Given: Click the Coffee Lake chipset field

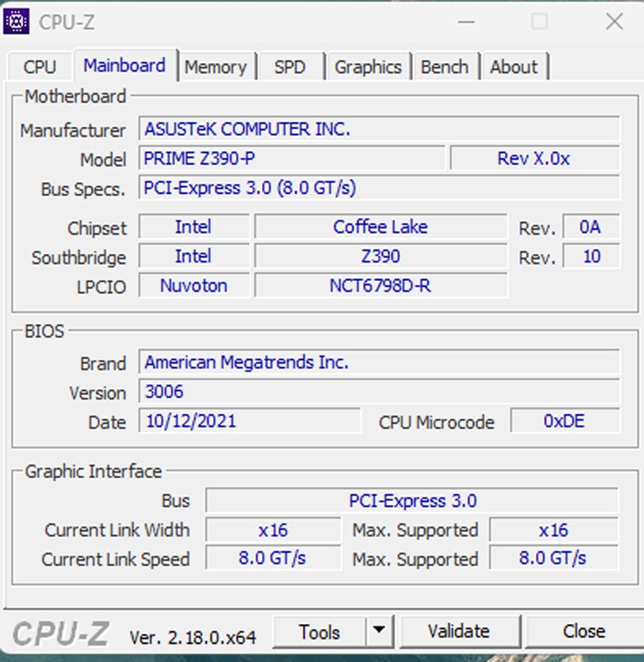Looking at the screenshot, I should (381, 227).
